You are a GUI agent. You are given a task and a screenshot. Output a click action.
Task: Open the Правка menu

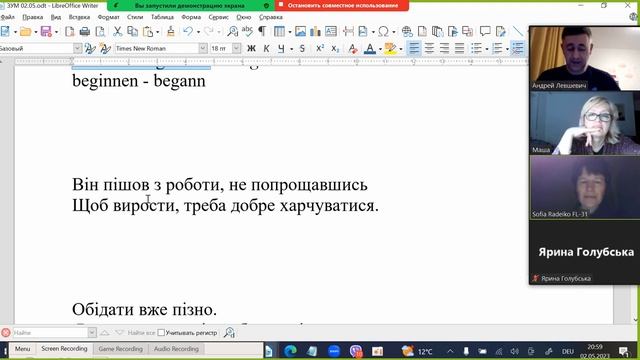click(33, 17)
